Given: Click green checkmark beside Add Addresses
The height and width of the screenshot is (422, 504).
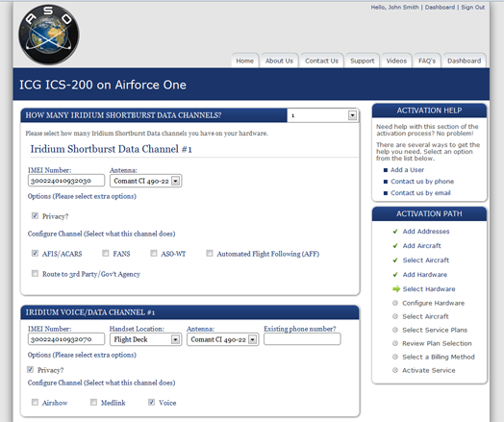Looking at the screenshot, I should click(x=395, y=232).
